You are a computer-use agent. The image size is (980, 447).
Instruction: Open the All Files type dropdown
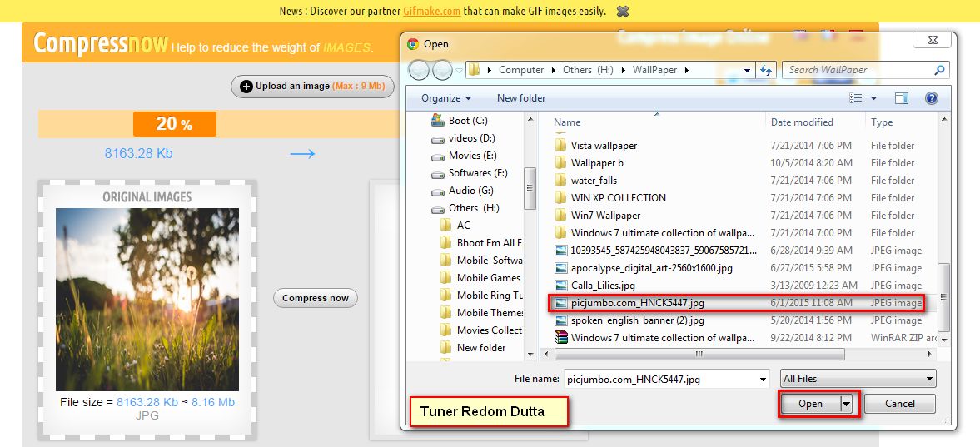point(858,379)
